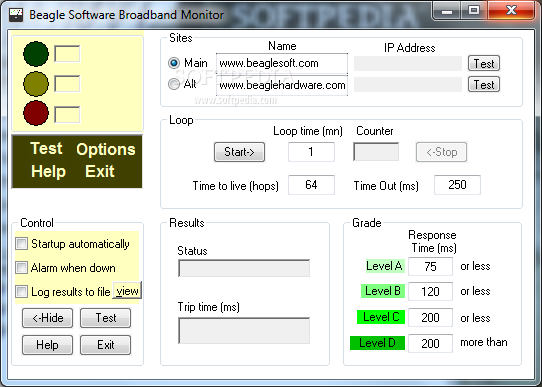Close the Broadband Monitor window

coord(511,11)
